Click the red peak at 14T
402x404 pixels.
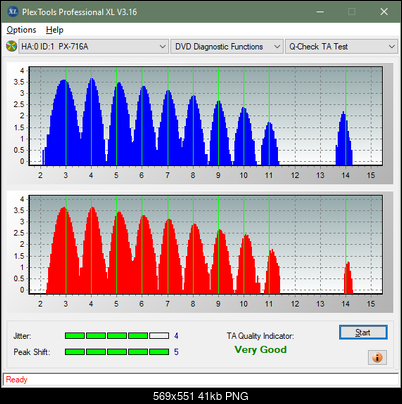pos(348,278)
